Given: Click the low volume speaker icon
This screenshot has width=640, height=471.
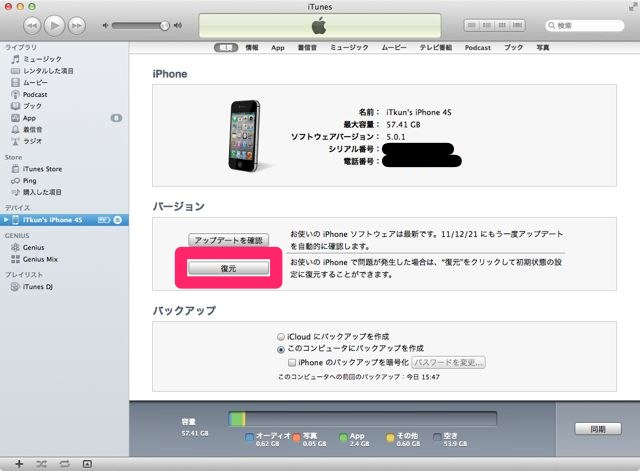Looking at the screenshot, I should pos(105,25).
